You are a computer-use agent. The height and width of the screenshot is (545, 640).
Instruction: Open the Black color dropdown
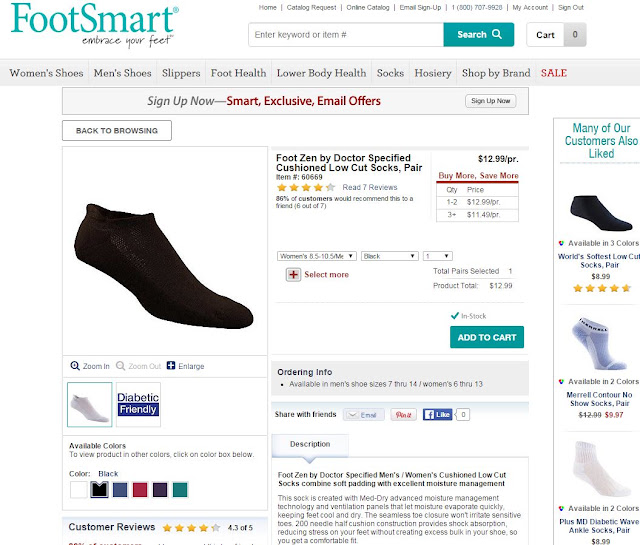390,256
